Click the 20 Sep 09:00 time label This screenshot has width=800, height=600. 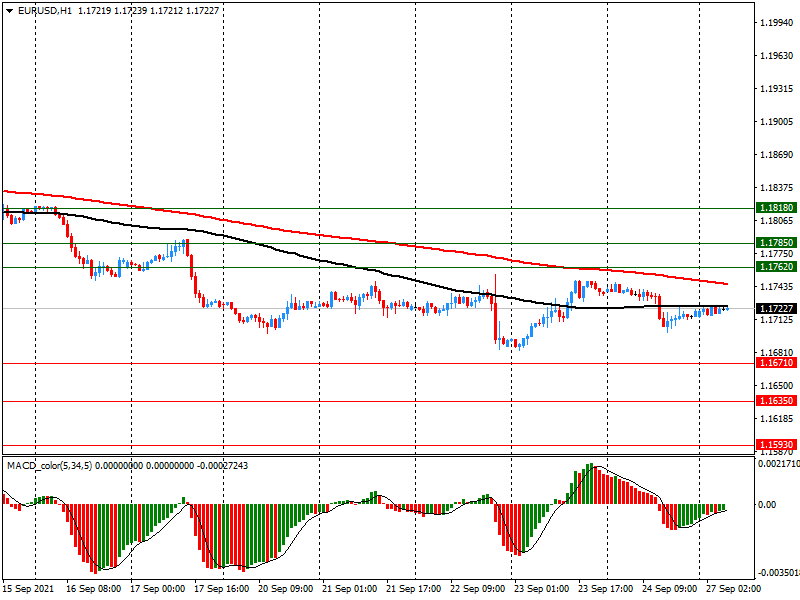click(286, 589)
